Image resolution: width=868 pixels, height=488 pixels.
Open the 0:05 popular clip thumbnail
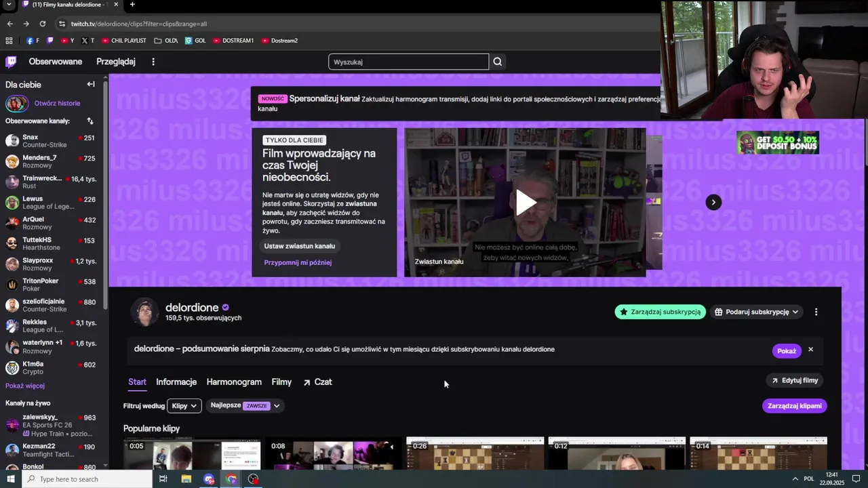tap(192, 453)
